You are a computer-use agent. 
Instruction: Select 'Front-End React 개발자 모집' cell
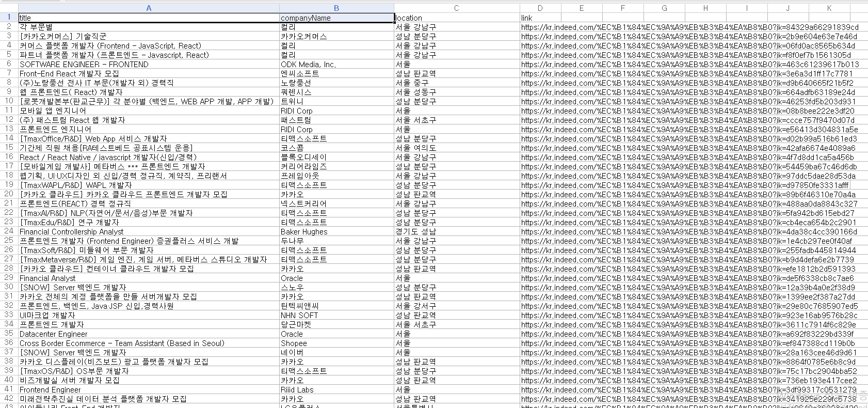pos(149,73)
